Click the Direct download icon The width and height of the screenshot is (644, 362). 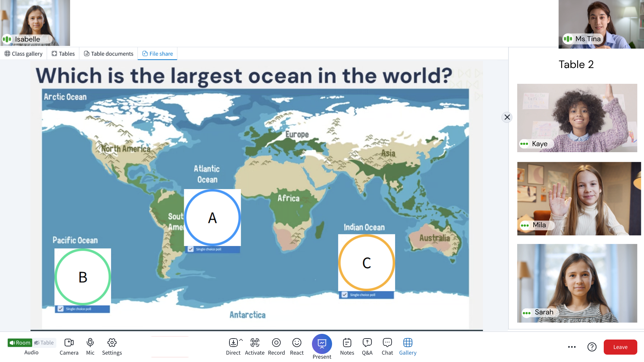coord(233,343)
